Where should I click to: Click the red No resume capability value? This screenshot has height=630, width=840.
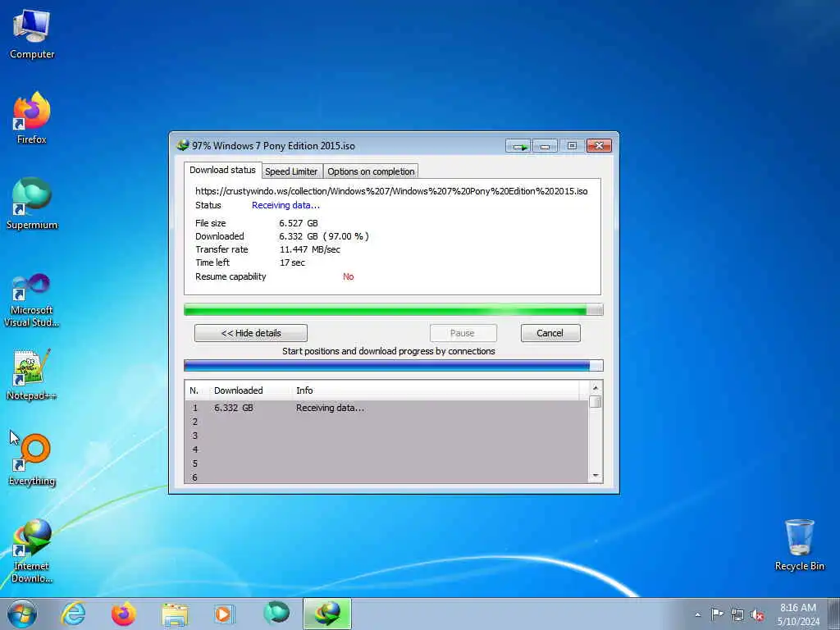tap(348, 276)
